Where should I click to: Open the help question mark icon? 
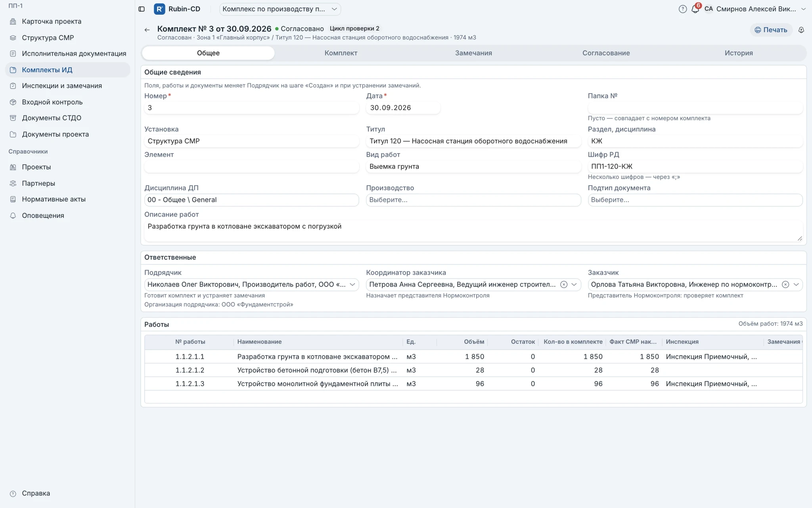tap(682, 9)
